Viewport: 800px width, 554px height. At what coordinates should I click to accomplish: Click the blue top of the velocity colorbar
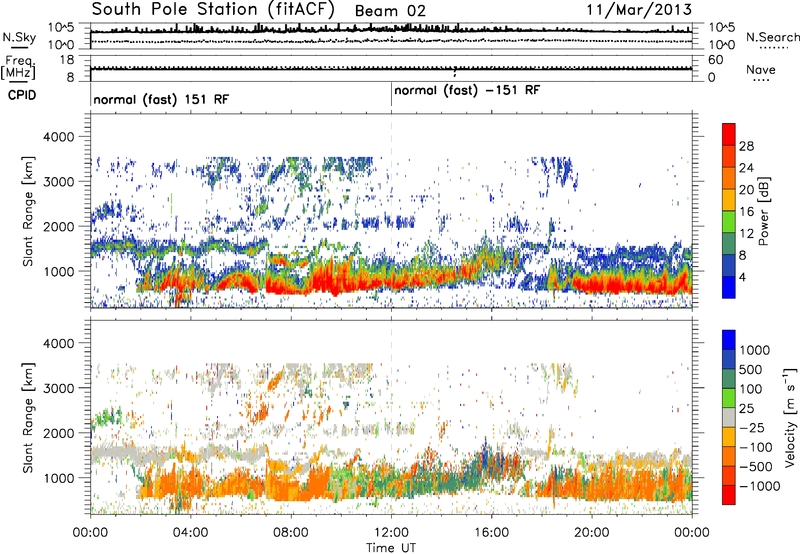click(729, 340)
